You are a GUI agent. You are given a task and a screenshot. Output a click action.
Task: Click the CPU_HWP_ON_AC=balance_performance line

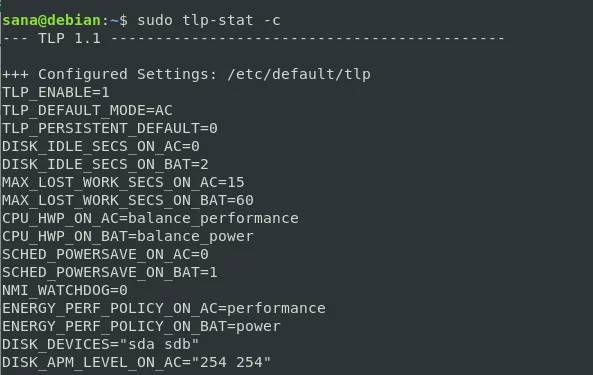pyautogui.click(x=151, y=219)
